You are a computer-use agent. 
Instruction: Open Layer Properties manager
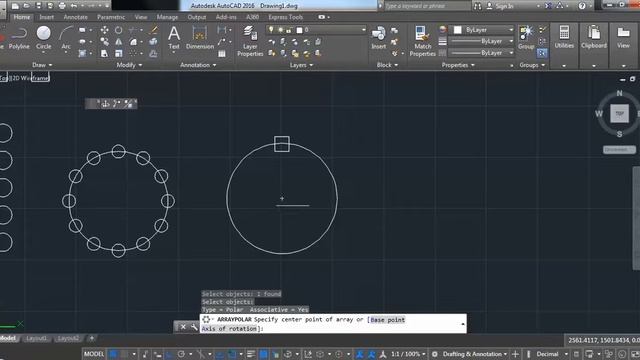click(x=250, y=41)
